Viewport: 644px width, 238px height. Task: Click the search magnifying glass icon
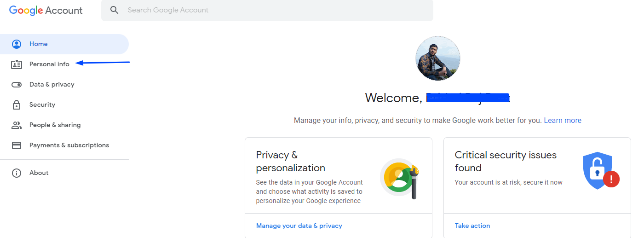pos(115,10)
